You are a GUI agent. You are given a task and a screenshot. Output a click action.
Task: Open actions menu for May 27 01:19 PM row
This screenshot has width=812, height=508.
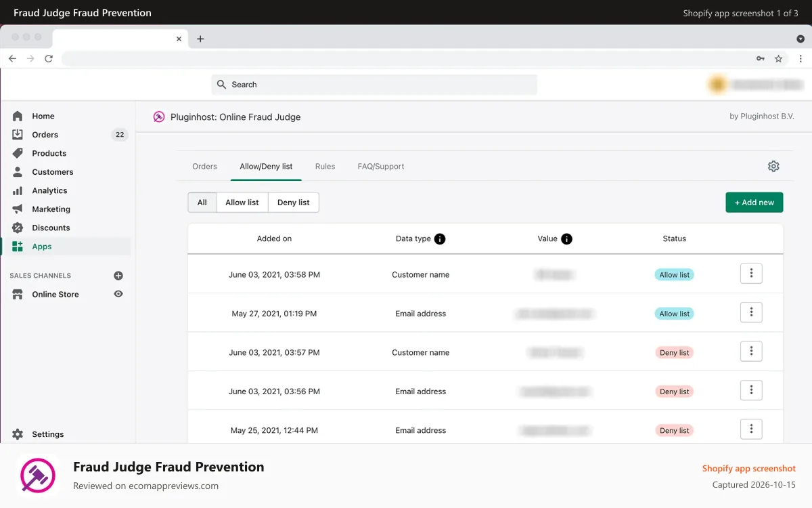click(x=751, y=312)
